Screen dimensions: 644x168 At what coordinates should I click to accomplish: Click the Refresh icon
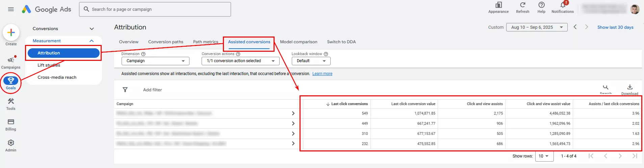click(522, 7)
